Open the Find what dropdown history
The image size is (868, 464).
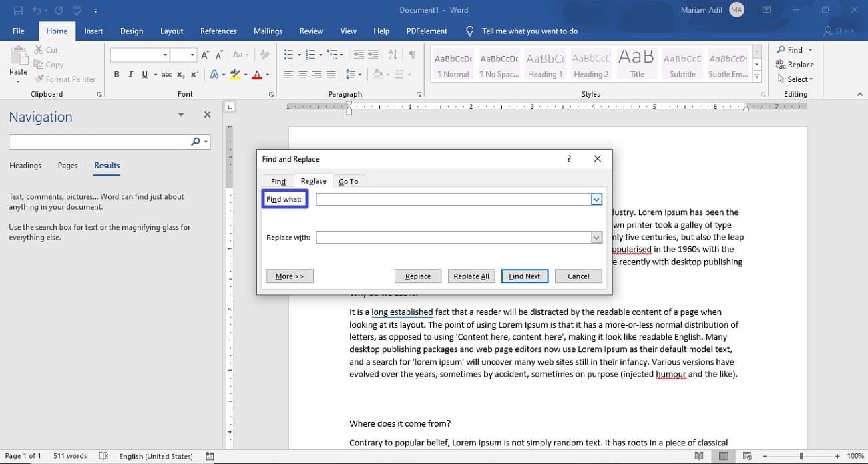(596, 199)
